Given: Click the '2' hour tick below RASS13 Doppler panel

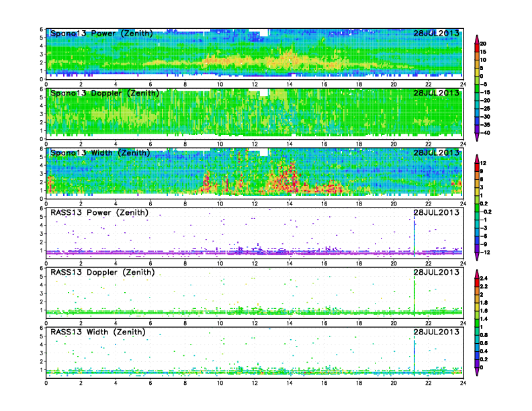Looking at the screenshot, I should coord(81,323).
